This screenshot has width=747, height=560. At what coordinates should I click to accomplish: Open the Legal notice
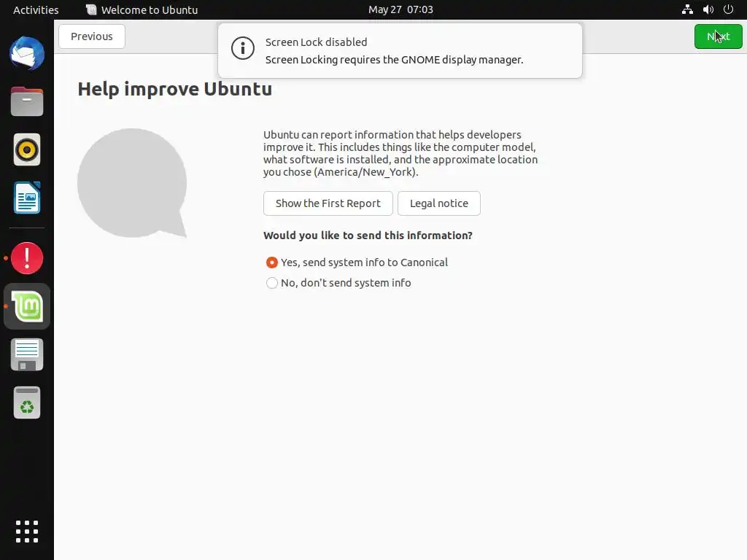[439, 203]
